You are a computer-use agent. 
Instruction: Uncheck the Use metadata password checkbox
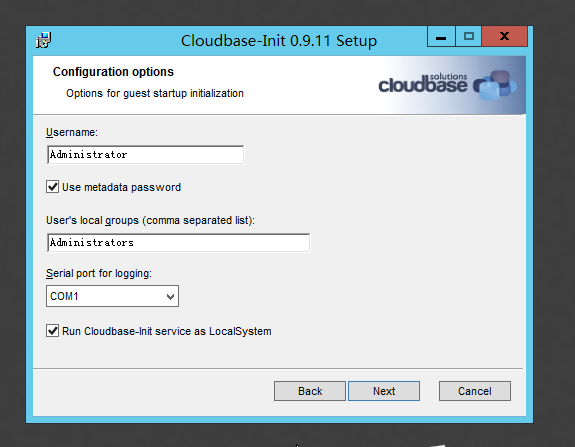click(x=52, y=187)
